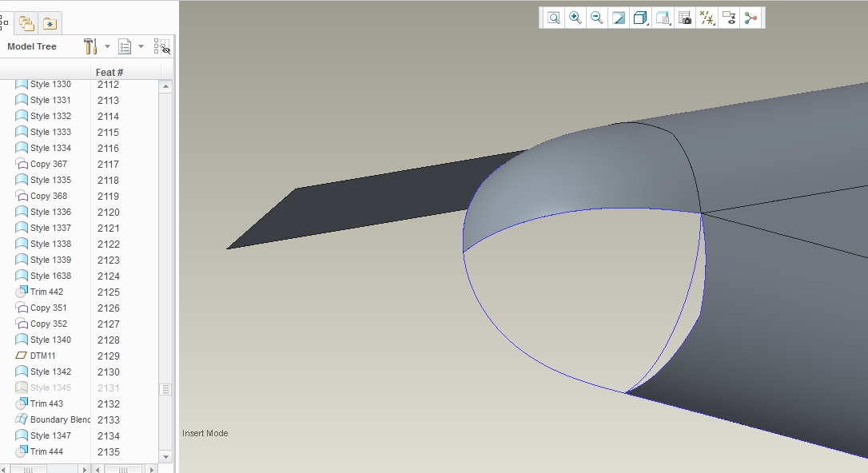Click the vertical scrollbar thumb

(165, 389)
